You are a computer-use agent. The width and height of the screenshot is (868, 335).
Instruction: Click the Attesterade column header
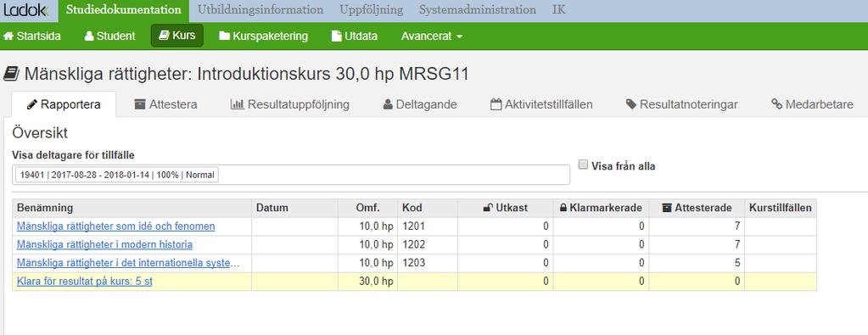[697, 208]
